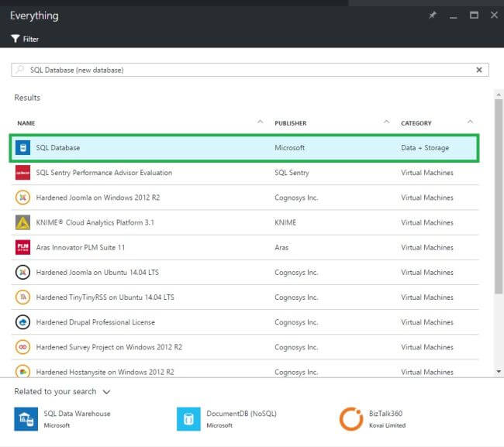Sort results by Publisher column
The width and height of the screenshot is (504, 447).
(291, 123)
